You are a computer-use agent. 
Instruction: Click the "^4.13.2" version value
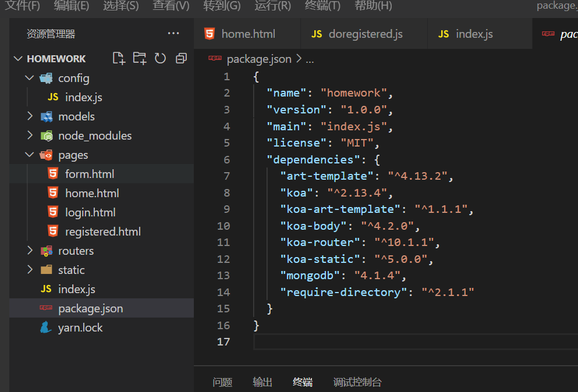(417, 176)
